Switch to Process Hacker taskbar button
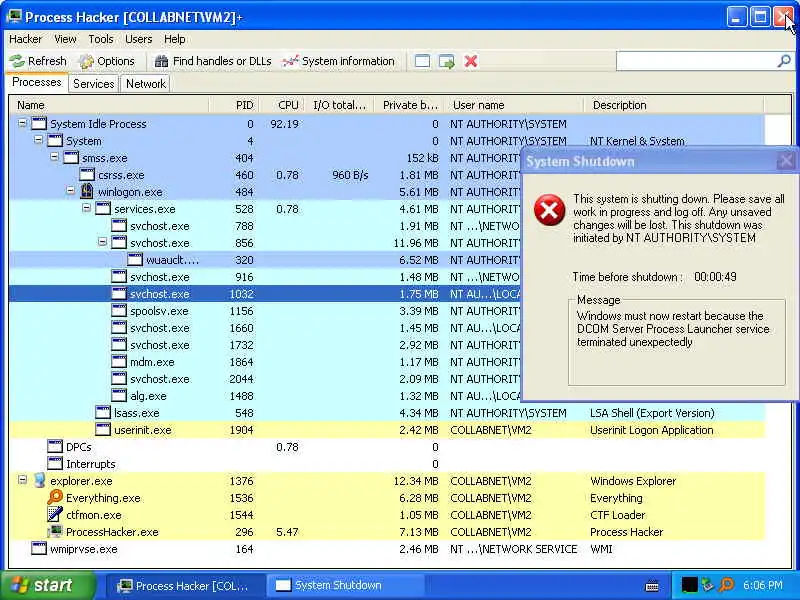Viewport: 800px width, 600px height. pyautogui.click(x=186, y=585)
